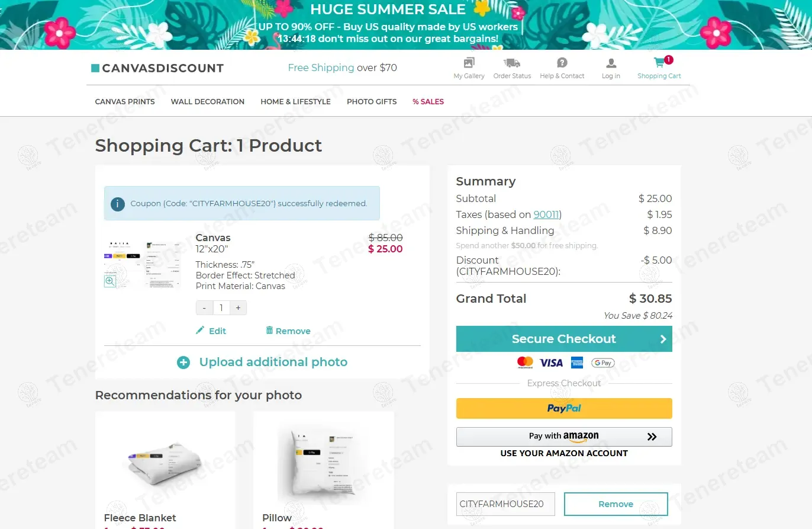Expand the Photo Gifts menu
Screen dimensions: 812x529
click(372, 102)
